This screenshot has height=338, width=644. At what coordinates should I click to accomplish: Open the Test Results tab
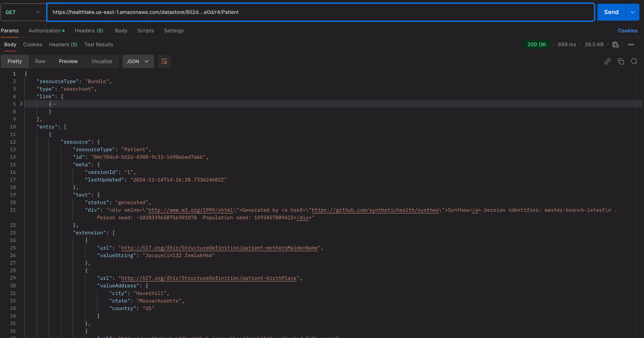click(x=99, y=44)
